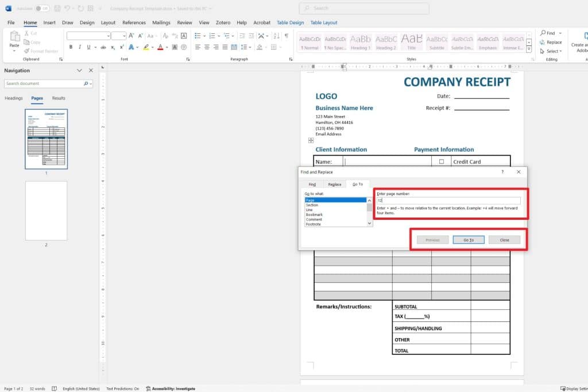Select page 2 thumbnail in Navigation
The width and height of the screenshot is (588, 392).
[46, 211]
